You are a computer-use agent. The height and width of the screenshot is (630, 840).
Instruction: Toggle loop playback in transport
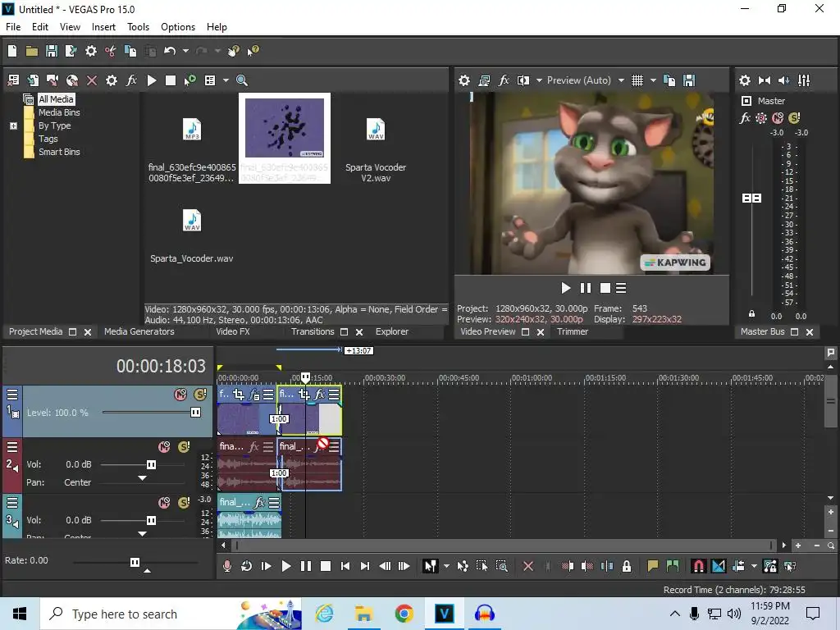pyautogui.click(x=246, y=566)
